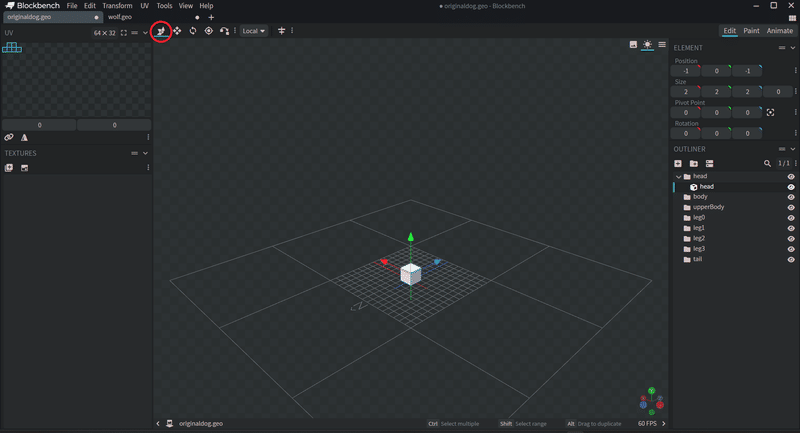
Task: Click the model icon next to originaldog.geo in status bar
Action: (169, 424)
